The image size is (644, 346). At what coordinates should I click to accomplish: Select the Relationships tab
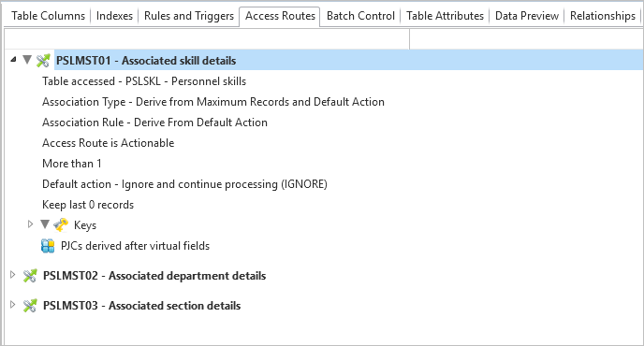pyautogui.click(x=603, y=16)
